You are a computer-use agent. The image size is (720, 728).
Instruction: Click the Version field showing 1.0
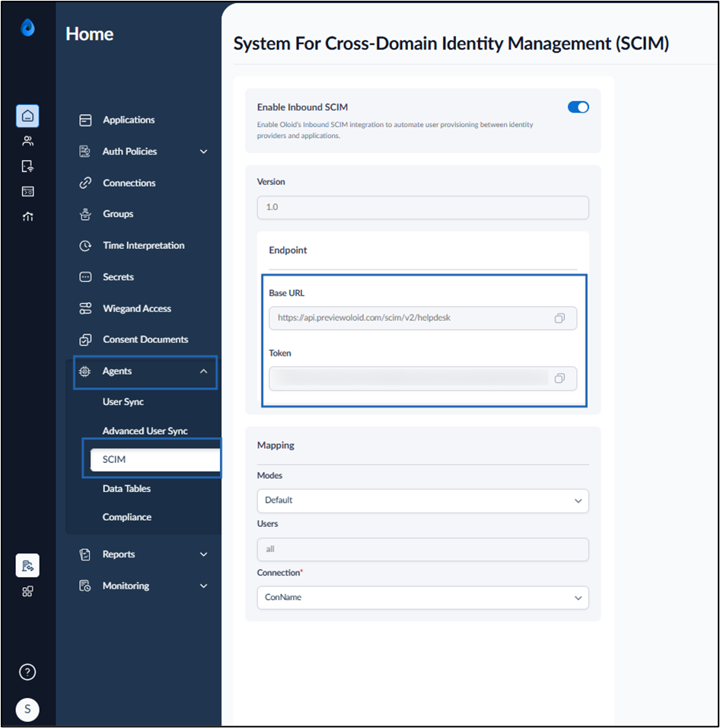(422, 208)
